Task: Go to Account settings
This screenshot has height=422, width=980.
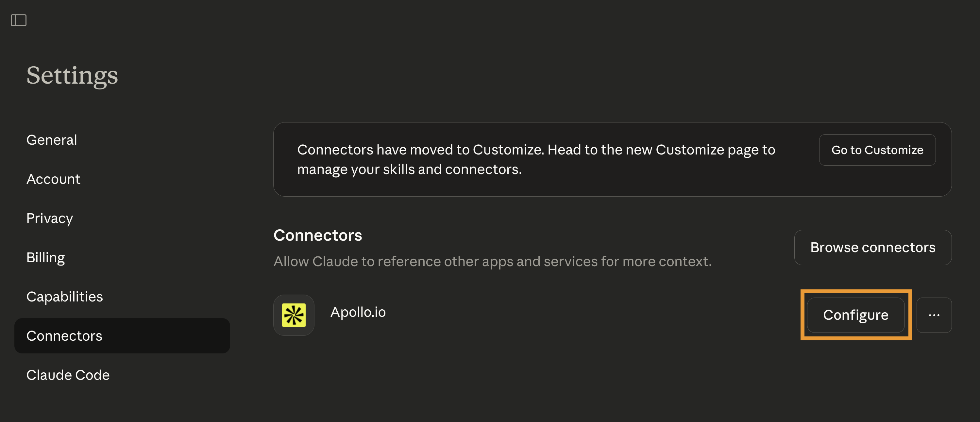Action: pyautogui.click(x=53, y=179)
